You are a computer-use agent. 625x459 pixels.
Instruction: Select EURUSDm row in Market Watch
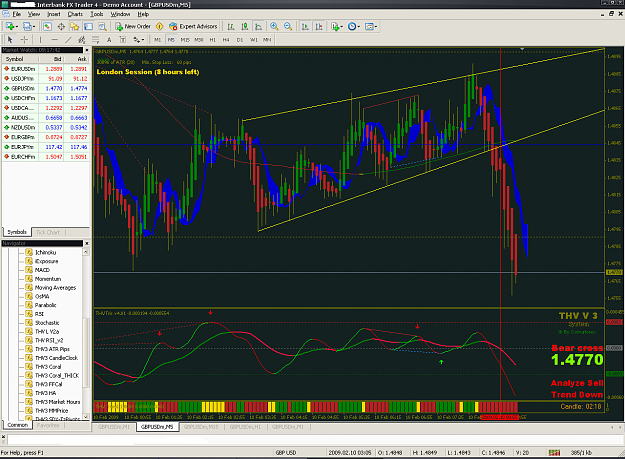pyautogui.click(x=46, y=69)
